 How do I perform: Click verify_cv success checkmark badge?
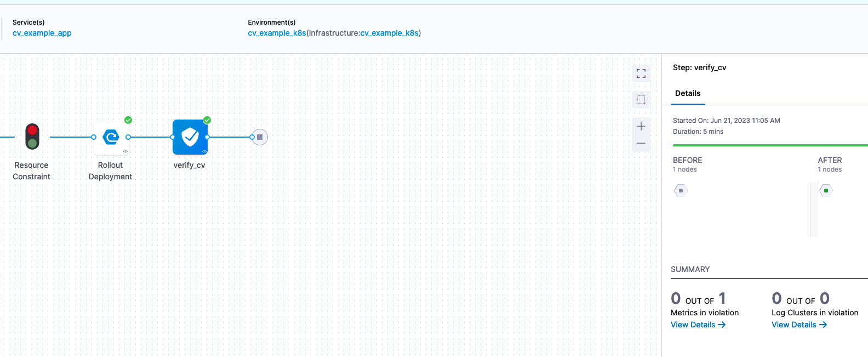pyautogui.click(x=207, y=120)
